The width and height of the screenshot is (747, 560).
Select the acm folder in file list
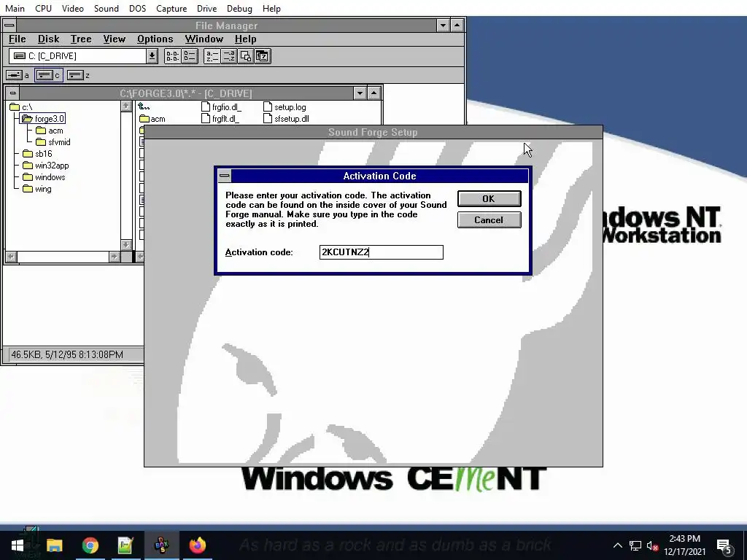click(x=152, y=119)
